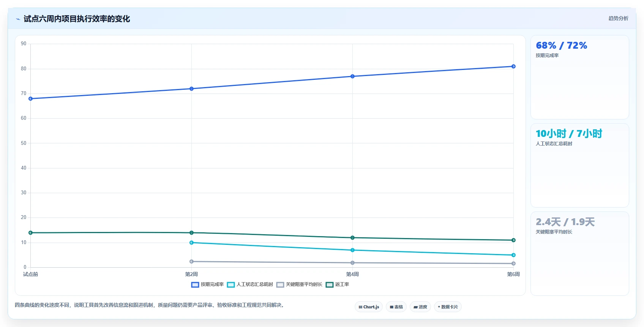Click the 10小时 / 7小时 stat card
This screenshot has width=644, height=327.
(x=579, y=165)
